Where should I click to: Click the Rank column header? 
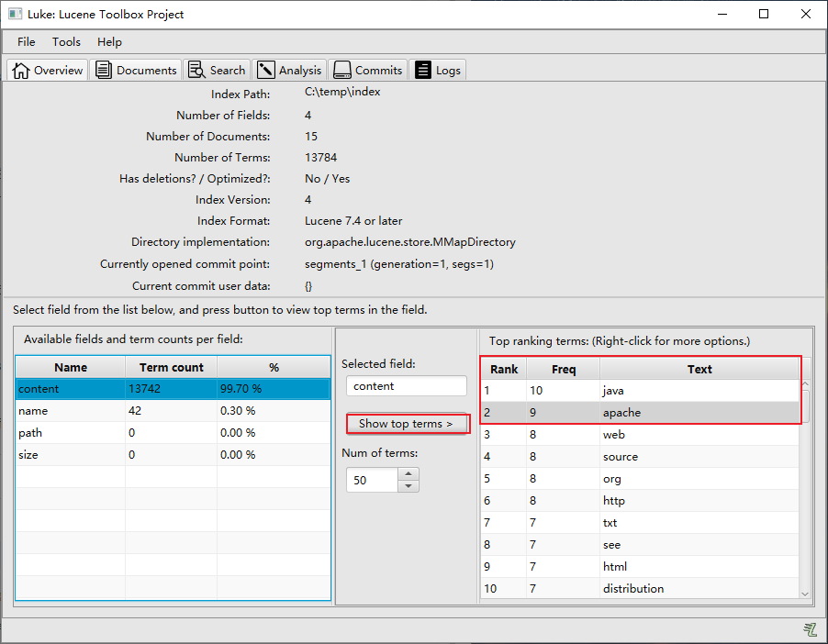(x=504, y=369)
